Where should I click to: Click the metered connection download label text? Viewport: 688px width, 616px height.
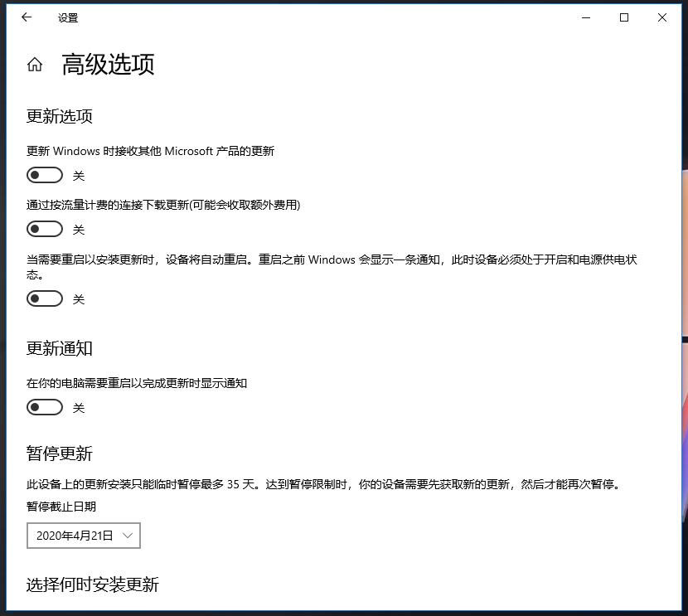click(x=163, y=205)
